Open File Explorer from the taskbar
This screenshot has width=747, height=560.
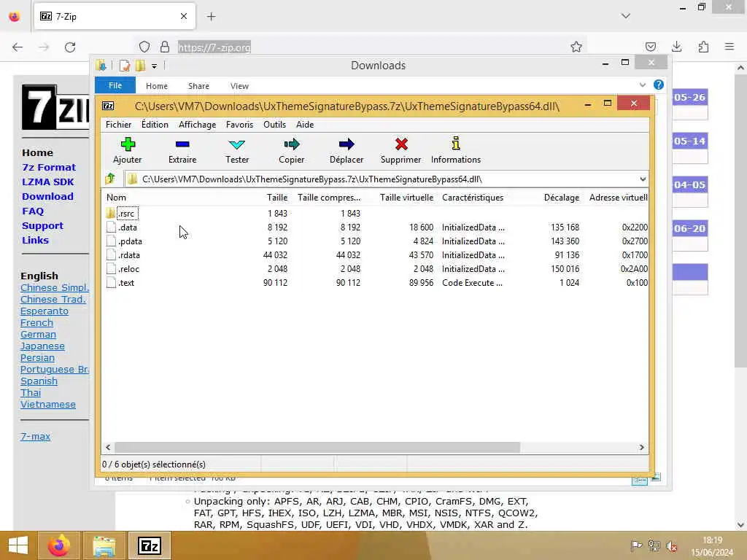[104, 545]
